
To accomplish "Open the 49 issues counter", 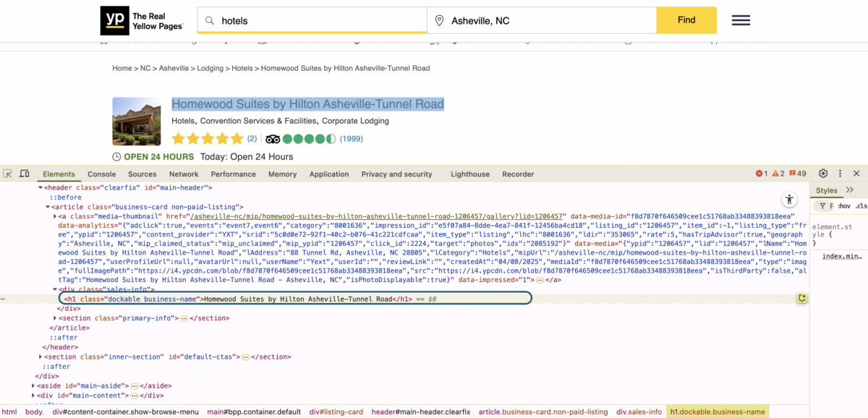I will 798,174.
